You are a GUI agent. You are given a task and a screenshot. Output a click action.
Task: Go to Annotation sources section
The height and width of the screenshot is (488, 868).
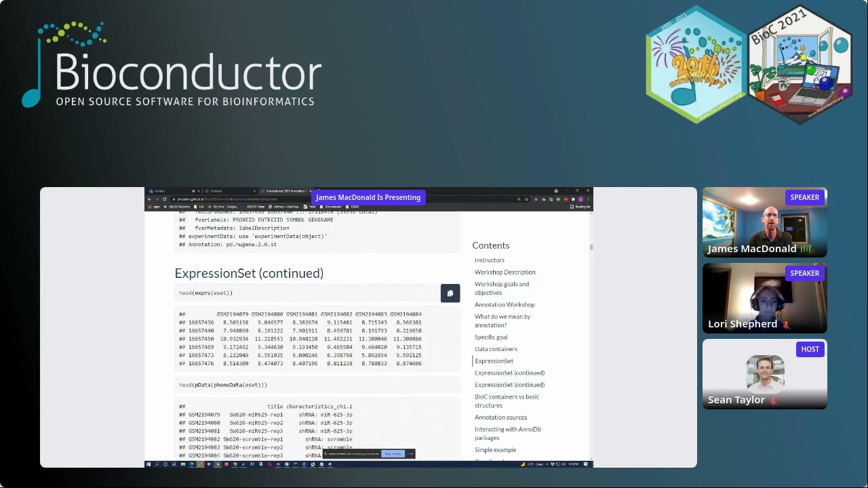(x=500, y=418)
